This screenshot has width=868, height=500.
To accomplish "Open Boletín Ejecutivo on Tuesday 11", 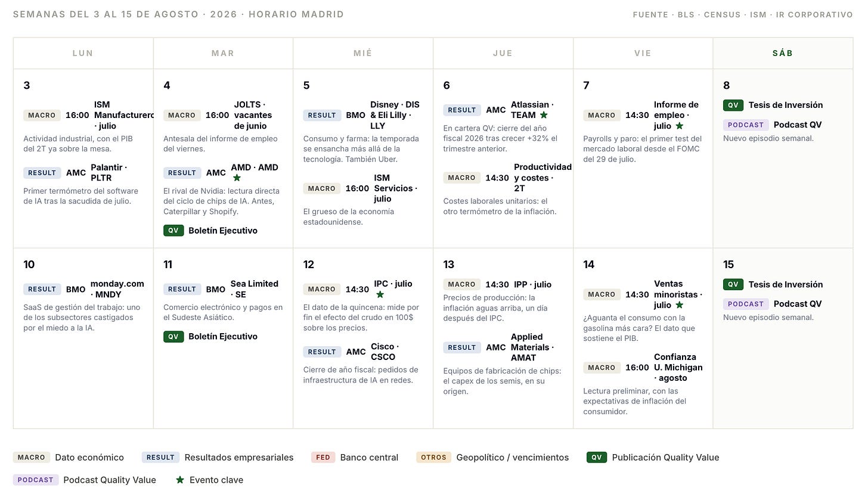I will [x=223, y=337].
